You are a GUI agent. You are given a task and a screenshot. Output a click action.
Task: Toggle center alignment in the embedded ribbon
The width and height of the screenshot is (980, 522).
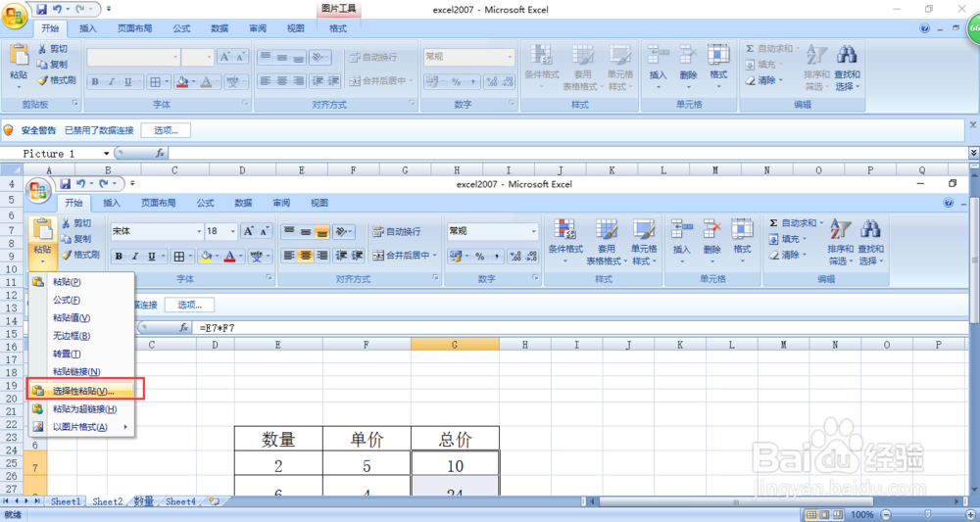[x=305, y=256]
